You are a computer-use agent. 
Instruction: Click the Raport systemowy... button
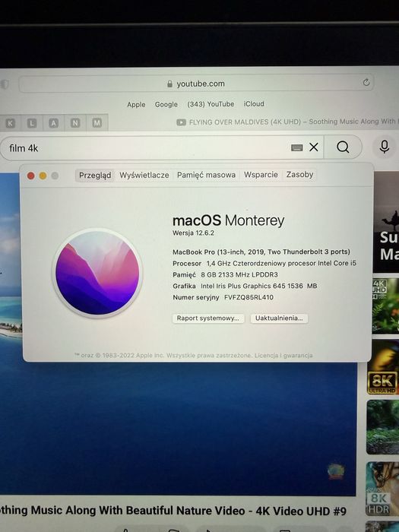(x=208, y=318)
